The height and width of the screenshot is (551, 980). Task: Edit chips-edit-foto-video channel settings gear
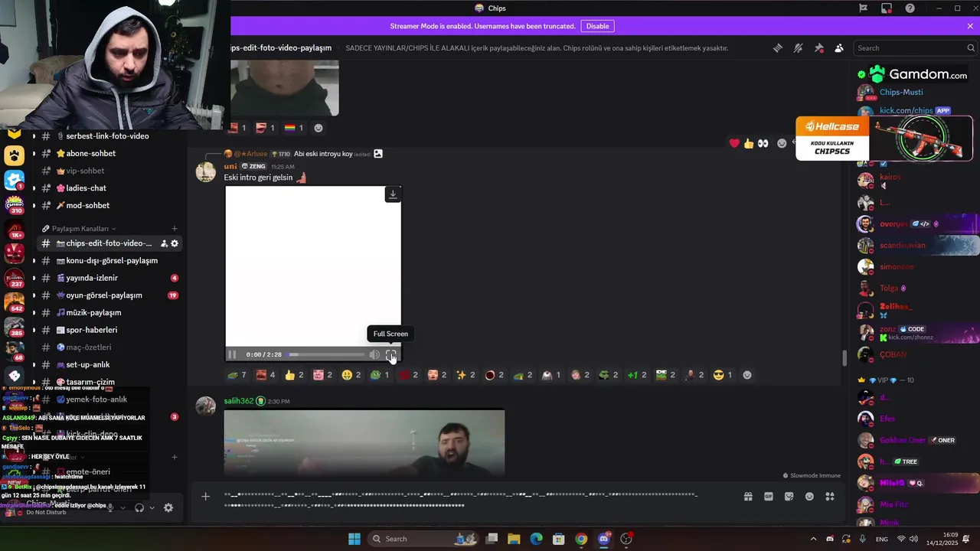175,243
